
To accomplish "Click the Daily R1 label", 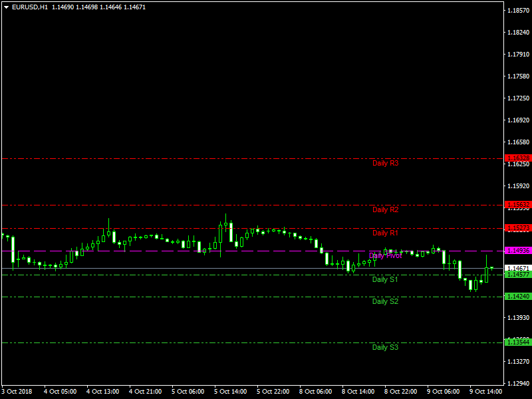I will (385, 233).
